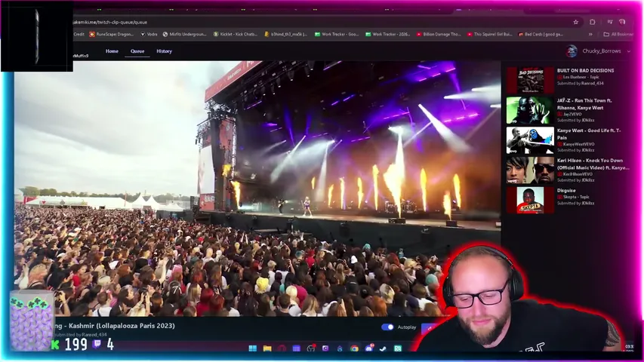644x362 pixels.
Task: Click the Keri Hilson - Knock You Down title
Action: coord(593,164)
